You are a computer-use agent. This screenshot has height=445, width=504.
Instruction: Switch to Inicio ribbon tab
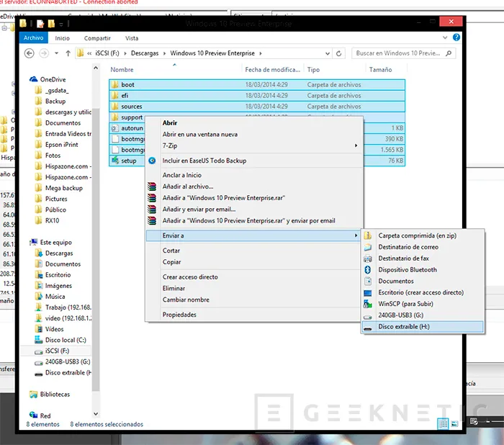tap(62, 38)
